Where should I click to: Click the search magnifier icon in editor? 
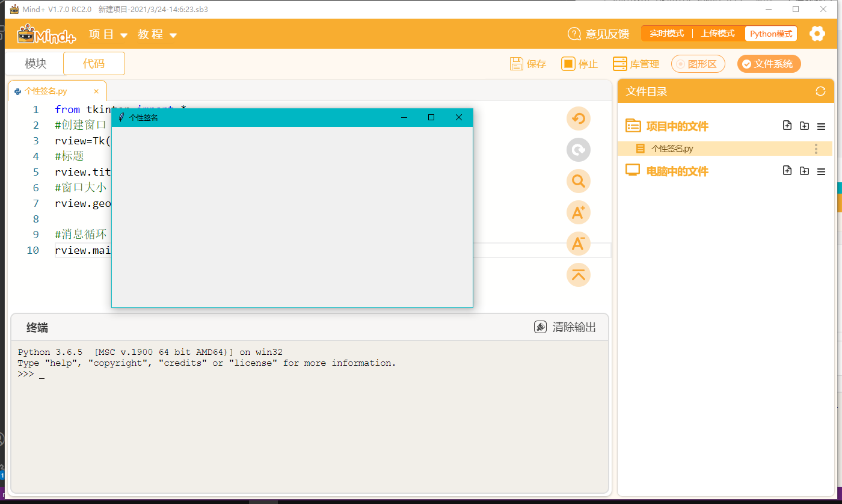[579, 180]
